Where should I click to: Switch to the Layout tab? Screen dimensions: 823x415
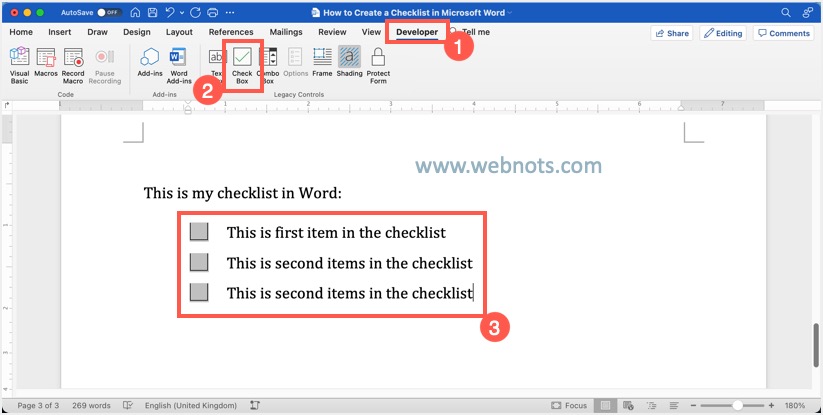(179, 32)
